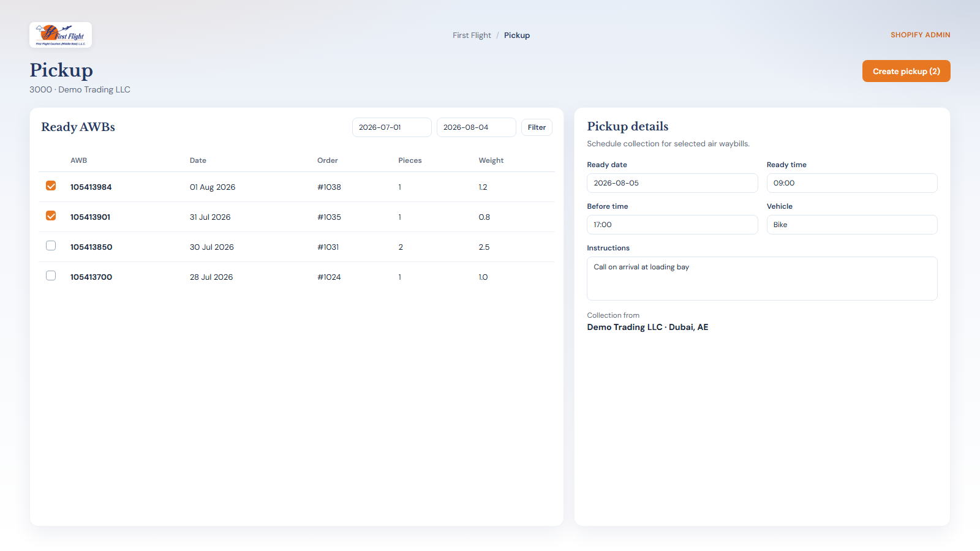Click weight value 1.2
This screenshot has width=980, height=551.
pyautogui.click(x=483, y=187)
